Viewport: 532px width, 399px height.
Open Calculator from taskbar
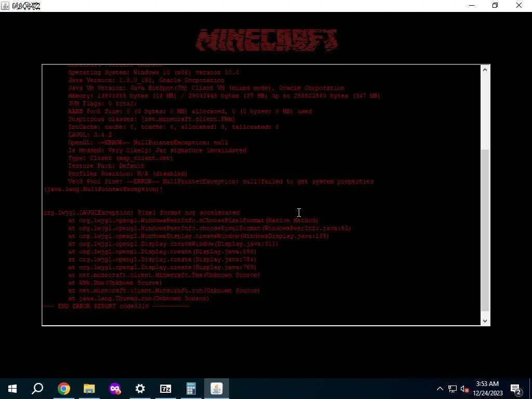point(191,389)
